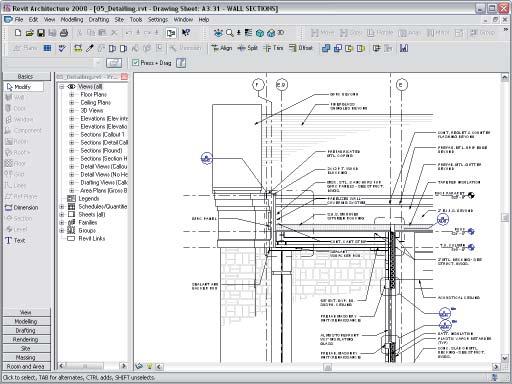Click the help icon beside Press + Drag
Viewport: 512px width, 384px height.
pos(181,63)
